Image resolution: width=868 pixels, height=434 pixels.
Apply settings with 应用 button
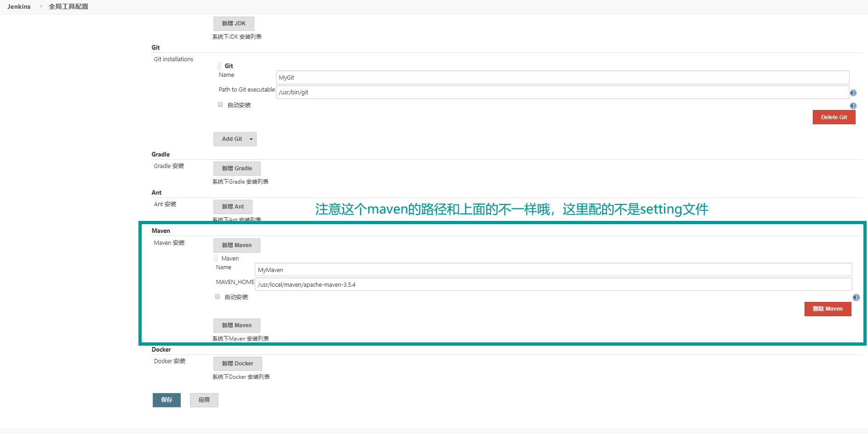click(204, 400)
